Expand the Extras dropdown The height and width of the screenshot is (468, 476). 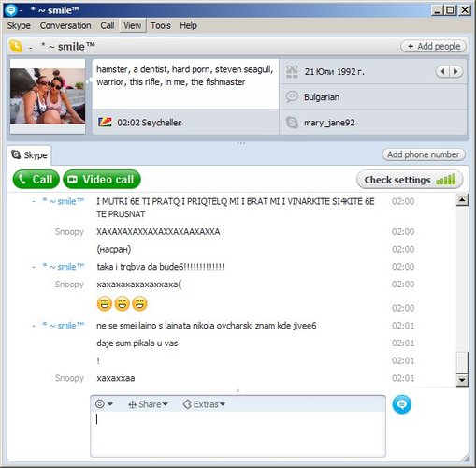point(204,404)
